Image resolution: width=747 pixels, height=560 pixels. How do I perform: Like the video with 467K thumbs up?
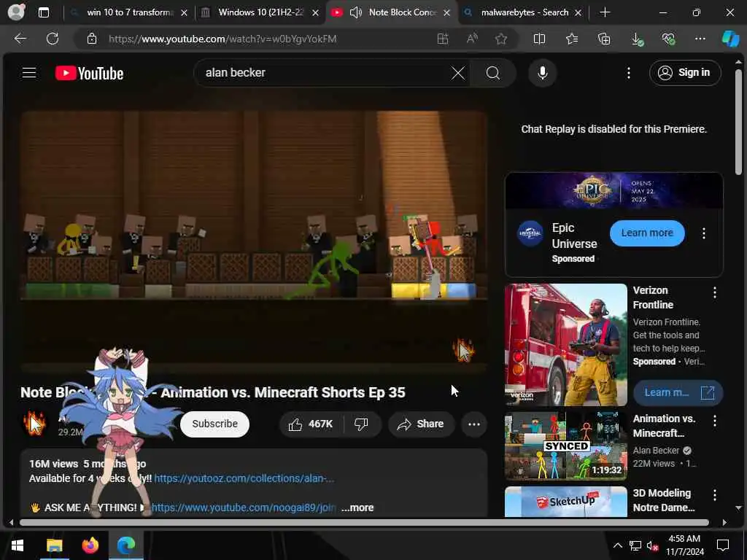coord(311,424)
